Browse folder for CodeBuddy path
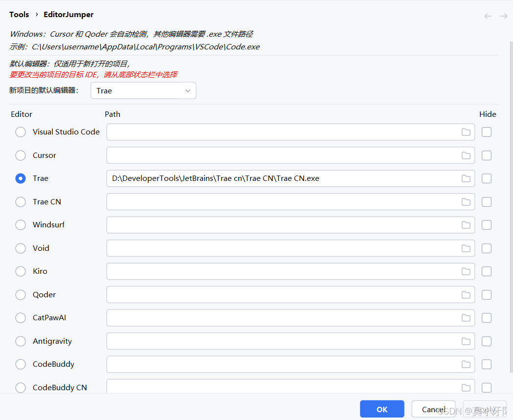The image size is (513, 420). (x=466, y=364)
